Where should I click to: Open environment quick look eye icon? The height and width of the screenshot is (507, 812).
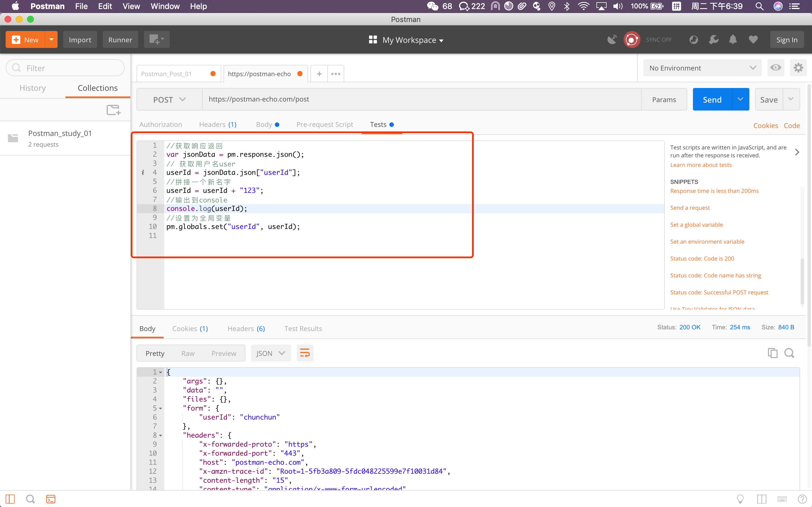(776, 68)
